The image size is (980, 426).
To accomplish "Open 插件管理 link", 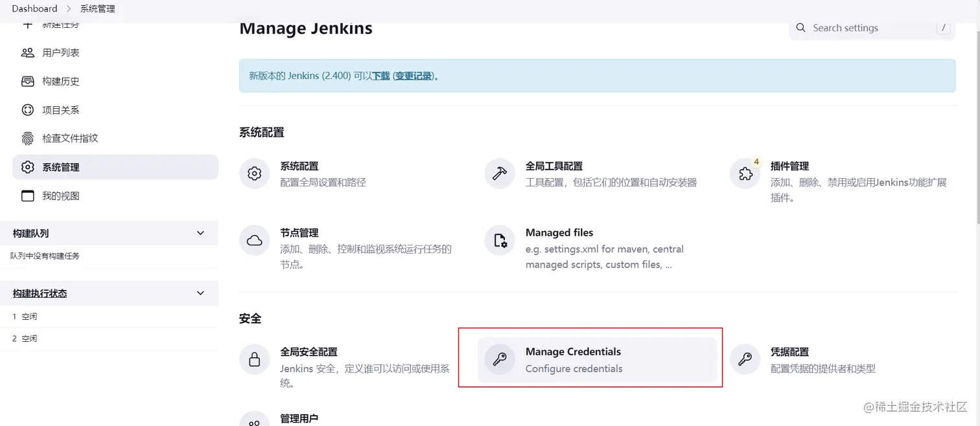I will click(789, 166).
